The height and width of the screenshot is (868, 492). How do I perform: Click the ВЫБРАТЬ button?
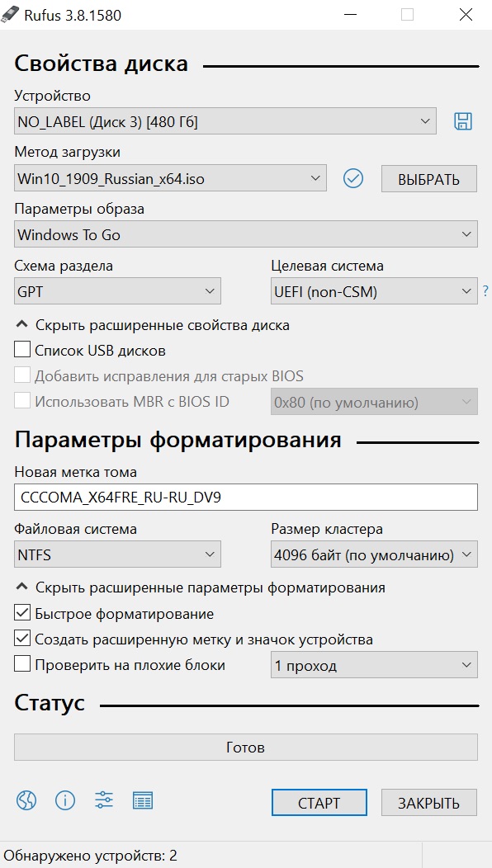click(428, 179)
